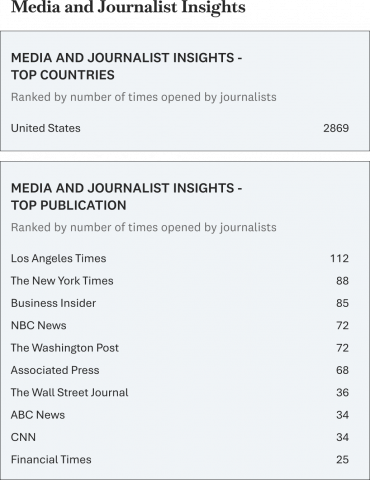Select the Associated Press row
The height and width of the screenshot is (480, 370).
click(x=180, y=370)
